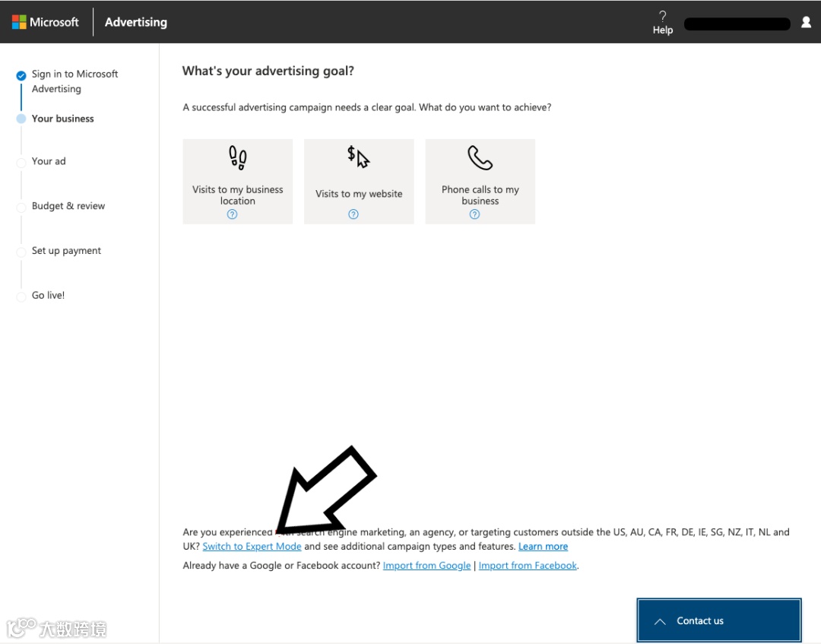Click the phone handset icon

point(480,157)
